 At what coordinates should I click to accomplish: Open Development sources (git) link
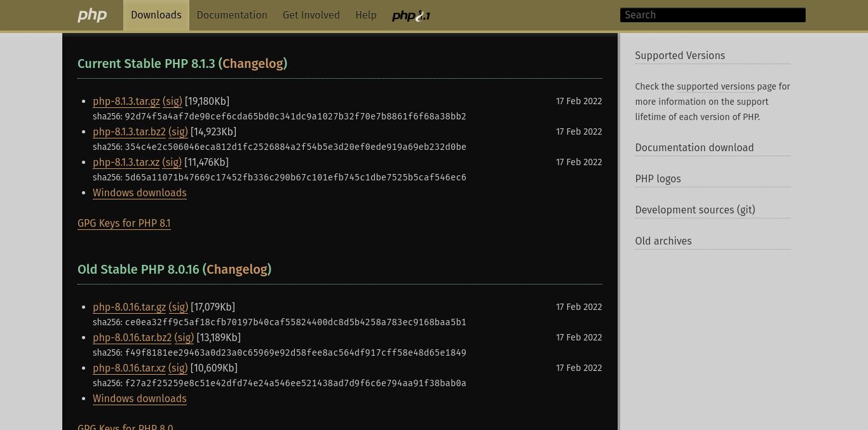(695, 210)
